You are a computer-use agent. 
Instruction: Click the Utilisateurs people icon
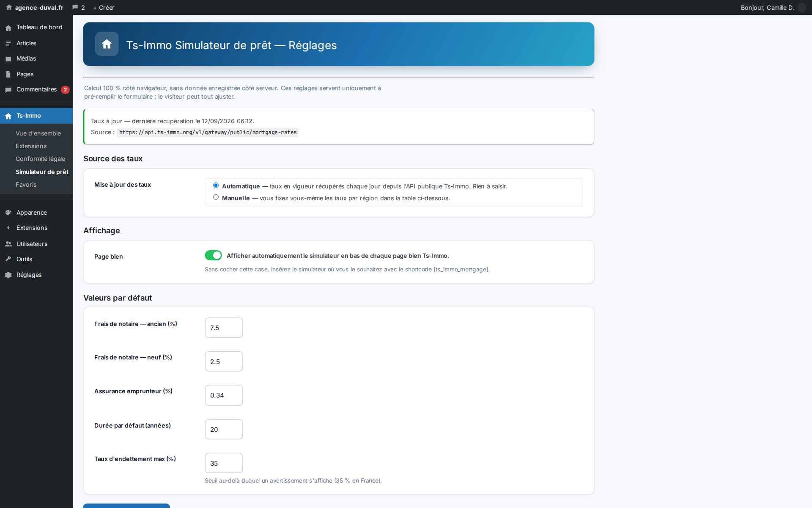[x=8, y=244]
